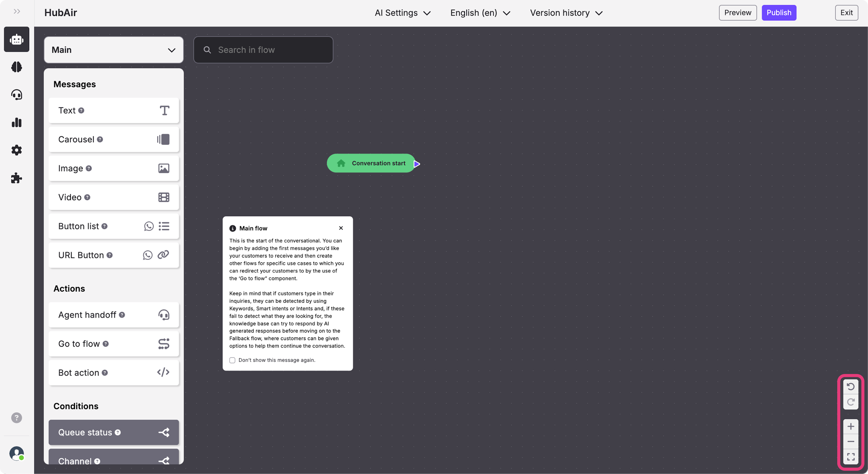Screen dimensions: 868x474
Task: Zoom in with the plus icon
Action: (x=850, y=426)
